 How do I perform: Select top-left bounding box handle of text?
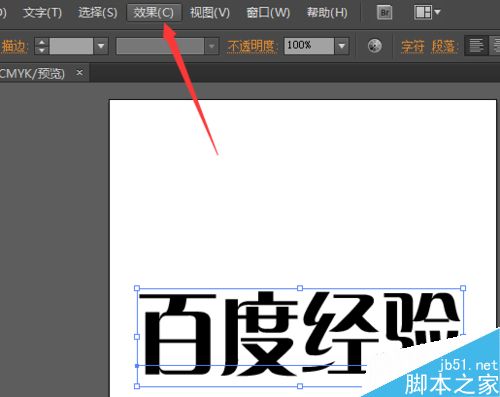click(x=137, y=288)
